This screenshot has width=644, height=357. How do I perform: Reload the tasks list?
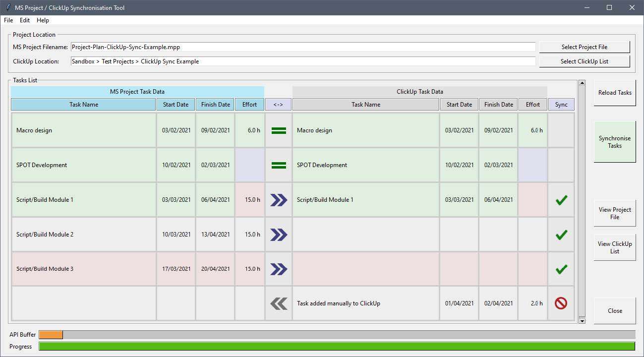pos(615,93)
